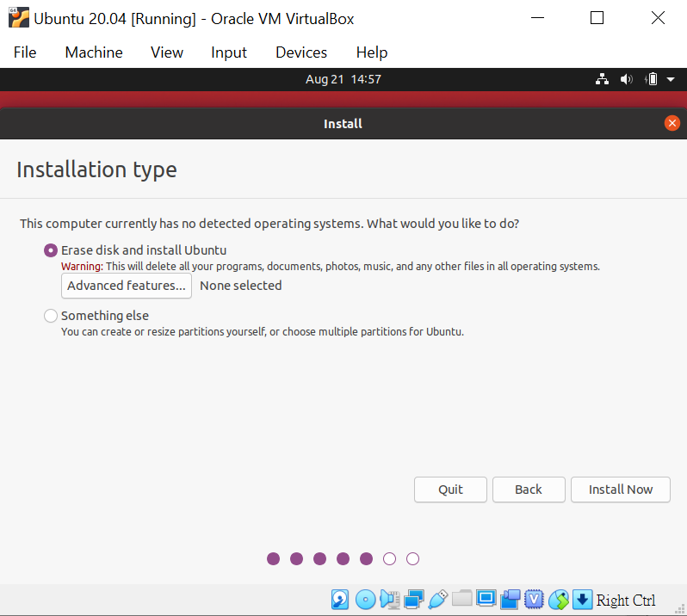Click the shared folders status icon
Image resolution: width=687 pixels, height=616 pixels.
(461, 599)
